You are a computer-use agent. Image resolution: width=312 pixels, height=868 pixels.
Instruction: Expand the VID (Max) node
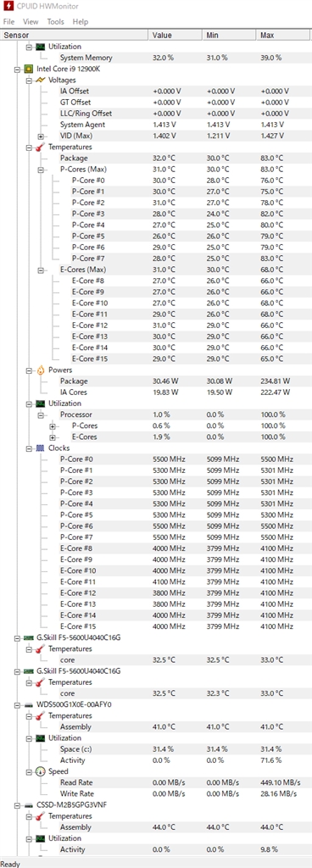pos(41,136)
